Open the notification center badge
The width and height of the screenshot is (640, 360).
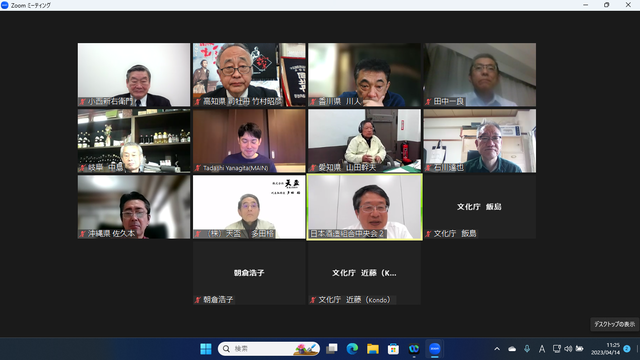pyautogui.click(x=627, y=349)
